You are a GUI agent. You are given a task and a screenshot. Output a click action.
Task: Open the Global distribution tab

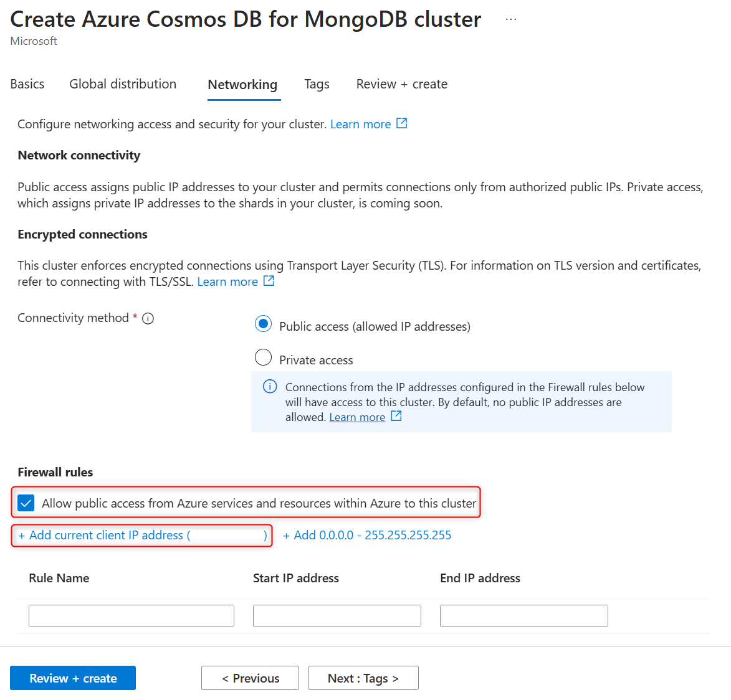(123, 84)
